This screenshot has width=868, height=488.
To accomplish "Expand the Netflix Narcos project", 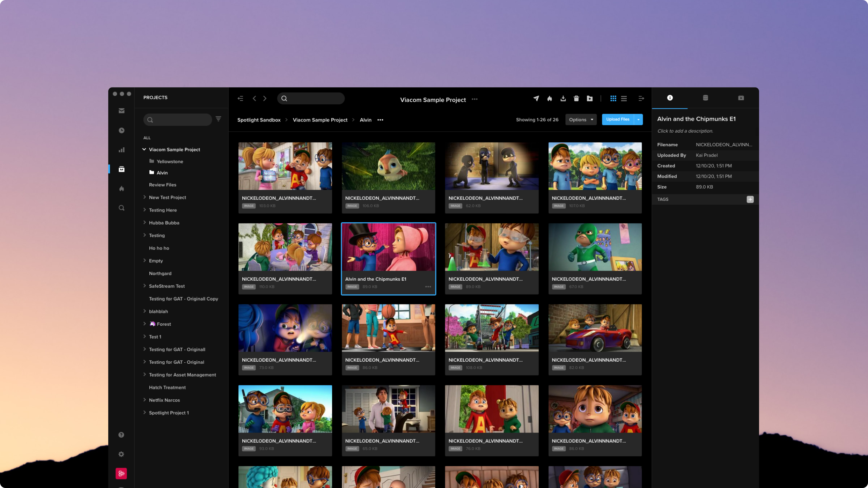I will pyautogui.click(x=145, y=400).
